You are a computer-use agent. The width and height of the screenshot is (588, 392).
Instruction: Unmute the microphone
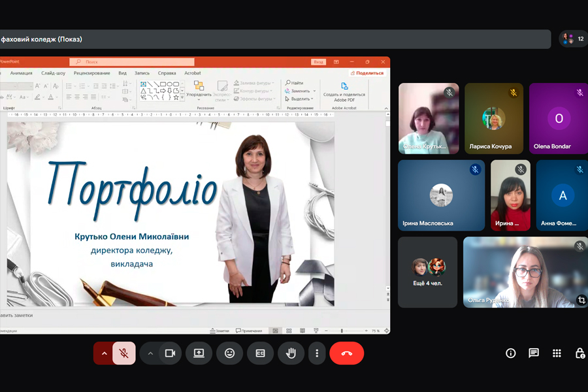pos(123,353)
